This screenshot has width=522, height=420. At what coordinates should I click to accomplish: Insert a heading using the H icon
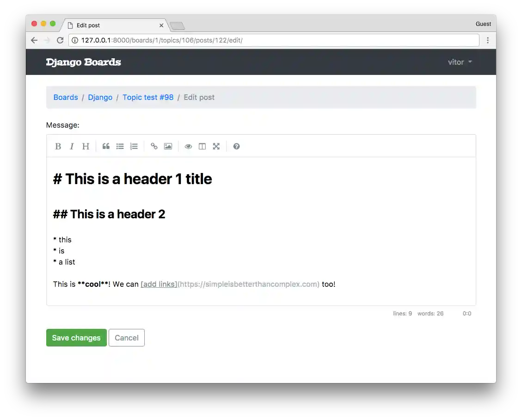(86, 146)
